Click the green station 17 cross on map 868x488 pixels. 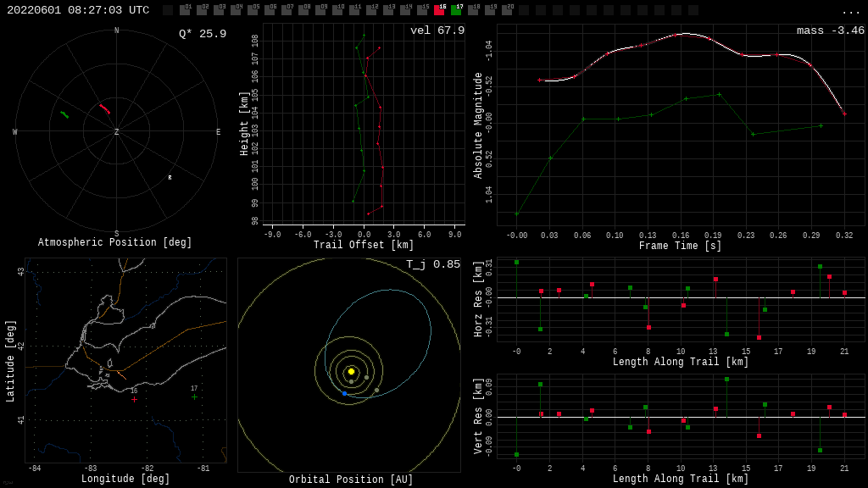[x=194, y=396]
